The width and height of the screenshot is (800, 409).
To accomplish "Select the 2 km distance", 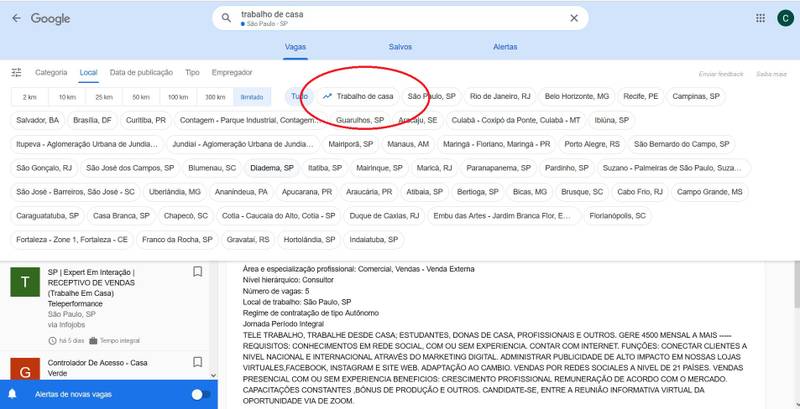I will [x=30, y=97].
